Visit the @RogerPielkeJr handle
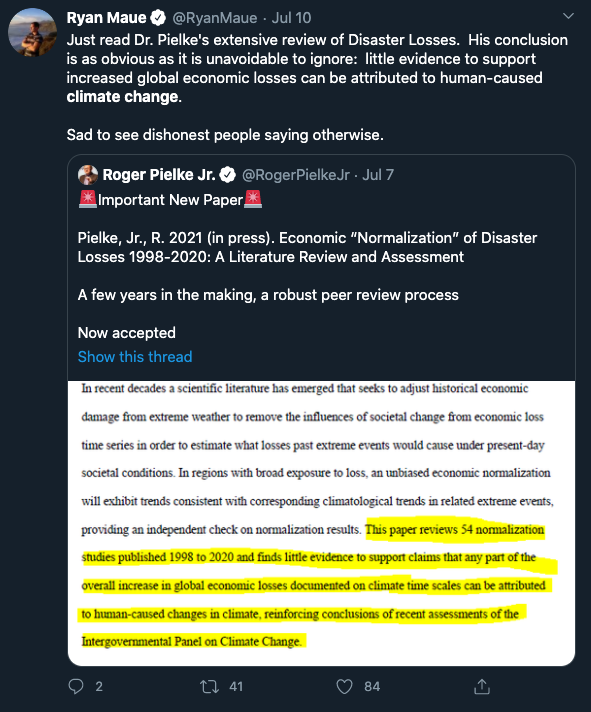591x712 pixels. [x=296, y=175]
